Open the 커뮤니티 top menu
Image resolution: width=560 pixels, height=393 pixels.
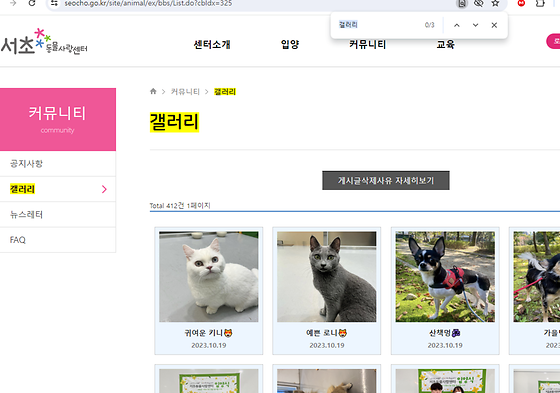click(x=368, y=44)
